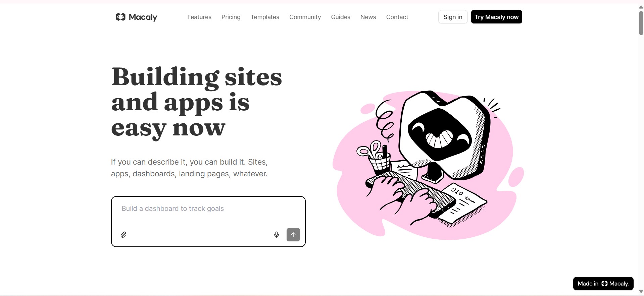
Task: Open the Guides link
Action: 341,17
